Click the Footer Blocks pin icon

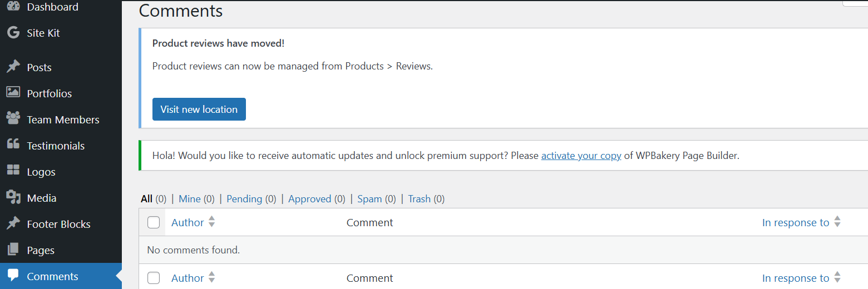tap(13, 223)
